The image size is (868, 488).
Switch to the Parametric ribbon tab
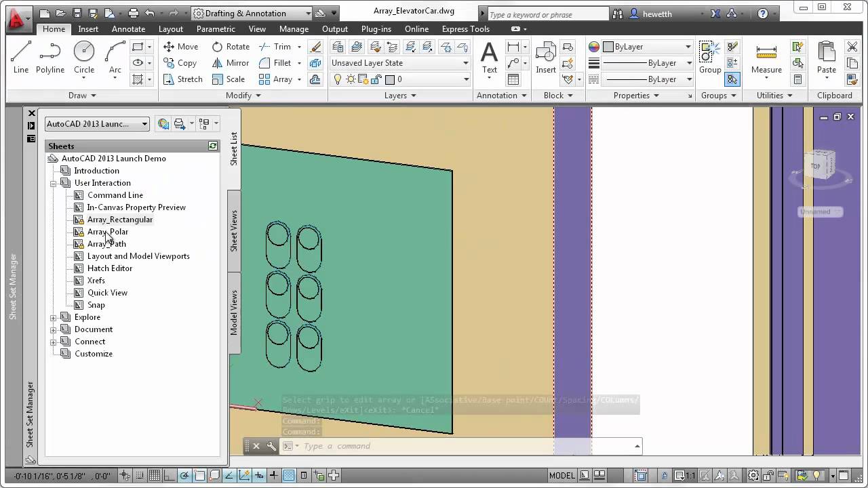click(216, 29)
